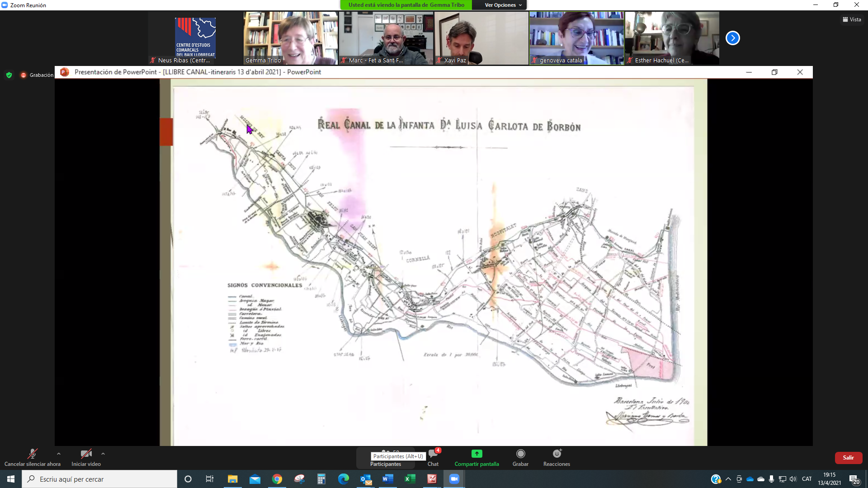Open CAT language selector in system tray

point(807,479)
